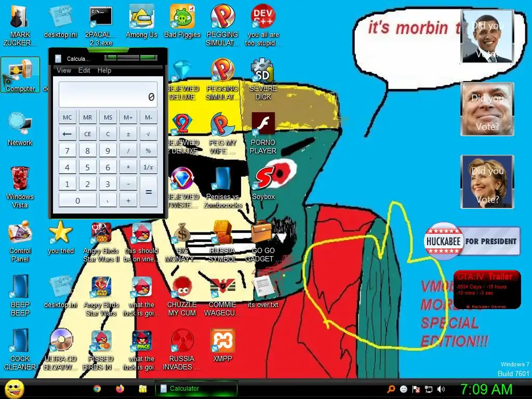This screenshot has width=532, height=399.
Task: Click the Obama 'Did you Vote?' gadget
Action: point(487,36)
